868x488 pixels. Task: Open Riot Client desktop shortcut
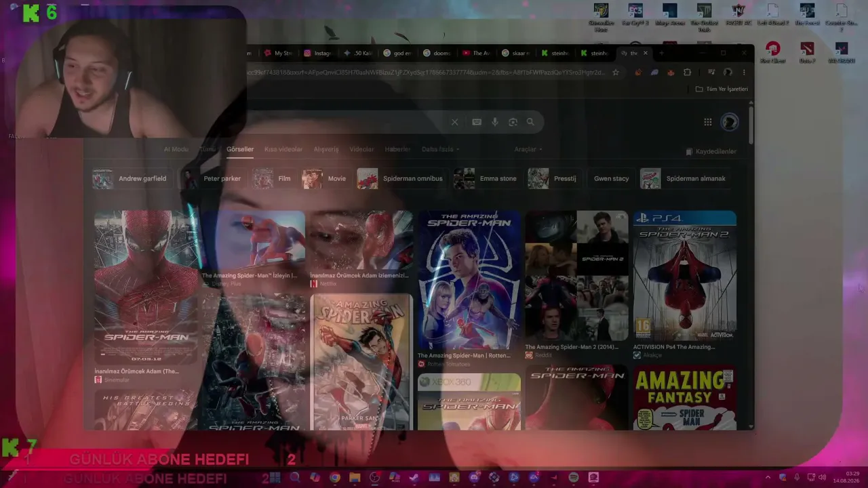click(x=772, y=53)
